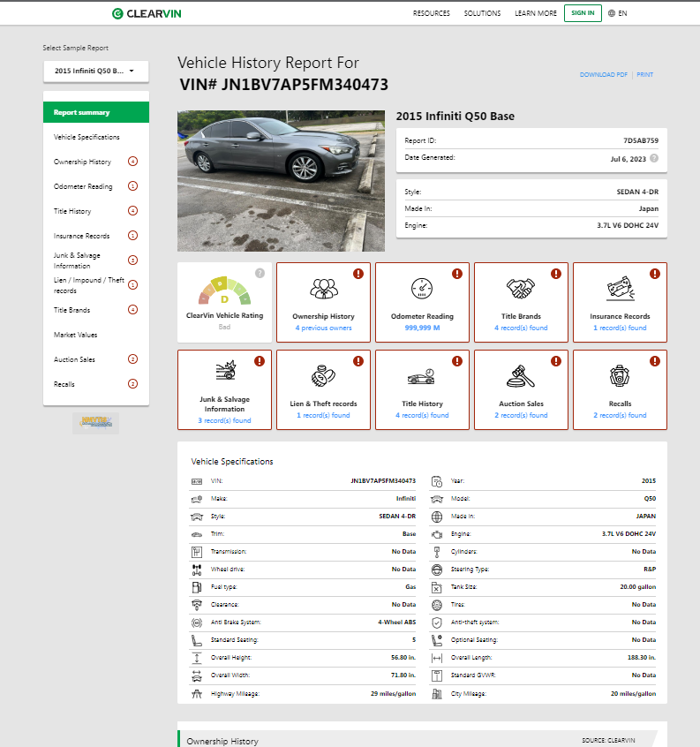Click the Anti Brake System value 4-Wheel ABS
Viewport: 700px width, 747px height.
point(396,622)
